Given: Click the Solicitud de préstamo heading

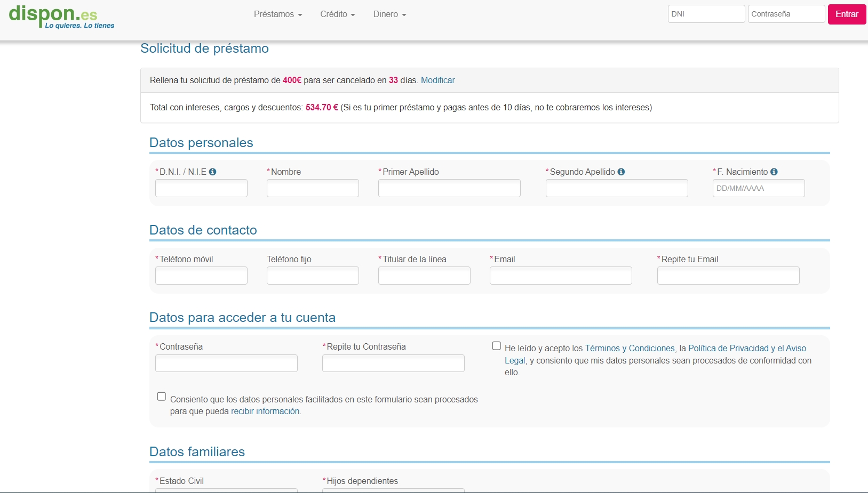Looking at the screenshot, I should 204,49.
